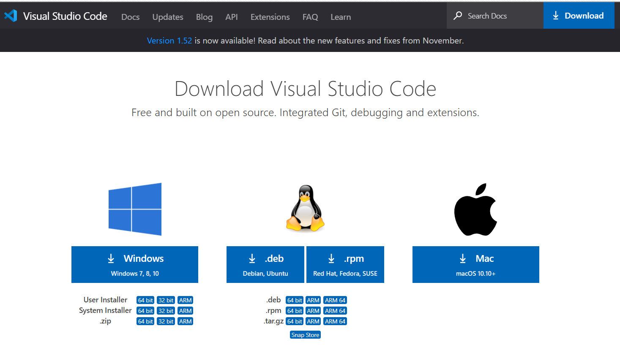Click the 'User Installer' label

[x=105, y=300]
